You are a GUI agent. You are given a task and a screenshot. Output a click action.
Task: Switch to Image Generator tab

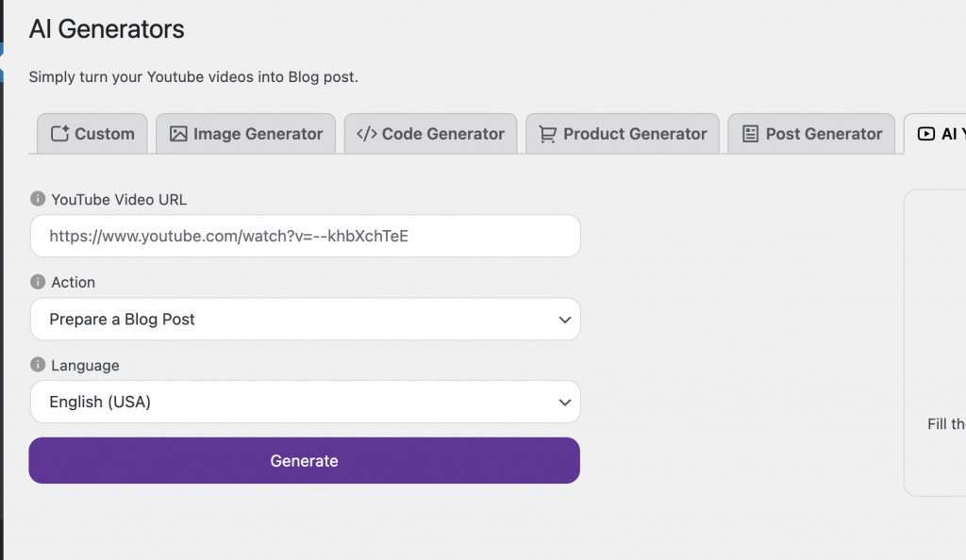246,134
